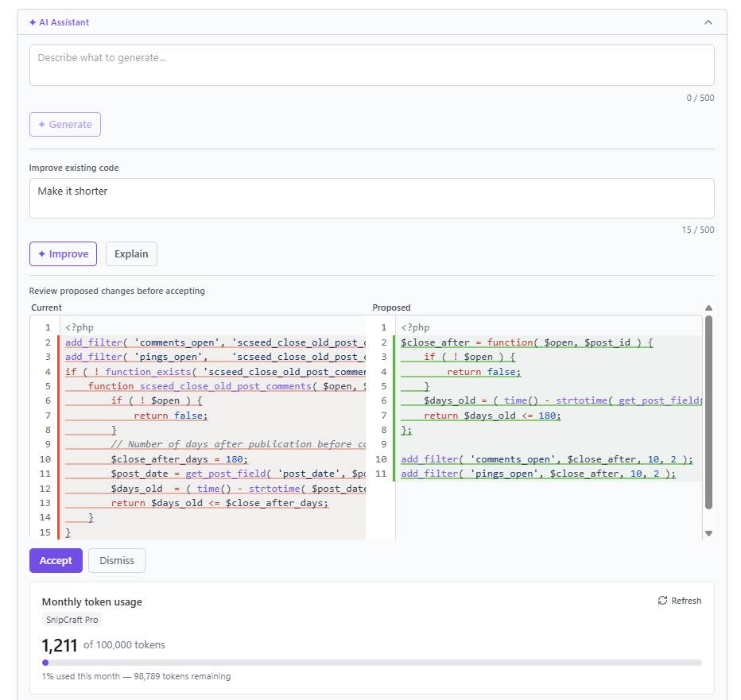Screen dimensions: 741x700
Task: Click the 'of 100,000 tokens' text
Action: (124, 644)
